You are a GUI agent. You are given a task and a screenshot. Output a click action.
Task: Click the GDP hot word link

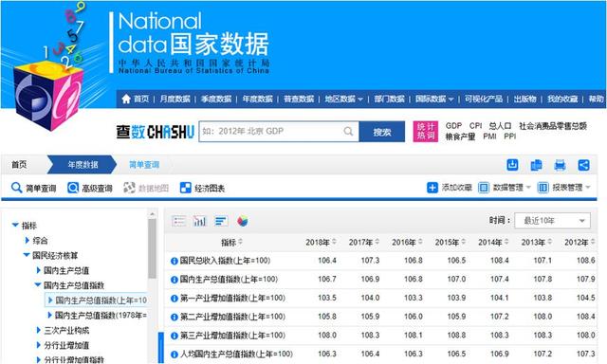click(x=453, y=126)
